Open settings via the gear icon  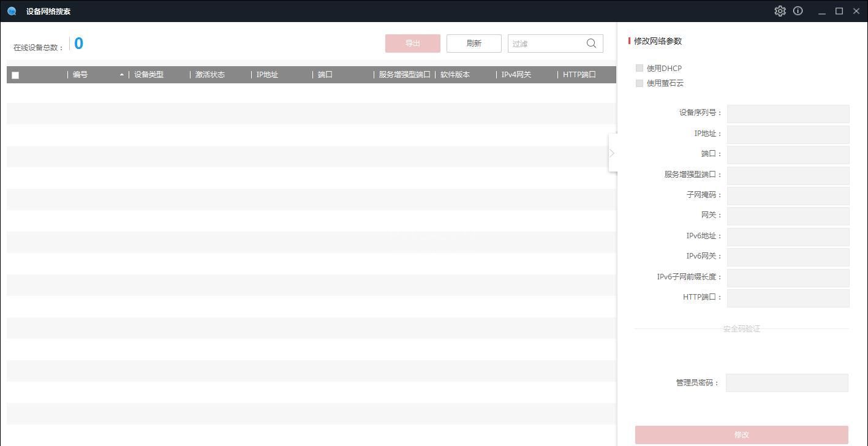[x=780, y=11]
